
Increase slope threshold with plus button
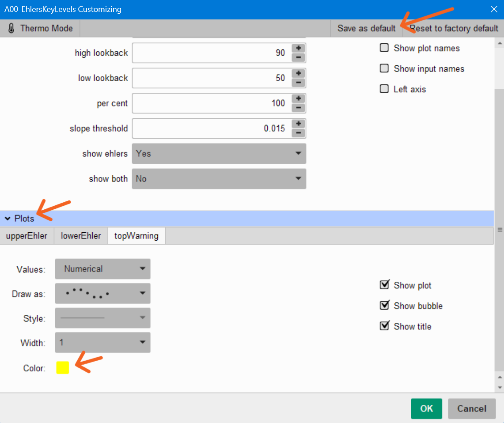[298, 124]
